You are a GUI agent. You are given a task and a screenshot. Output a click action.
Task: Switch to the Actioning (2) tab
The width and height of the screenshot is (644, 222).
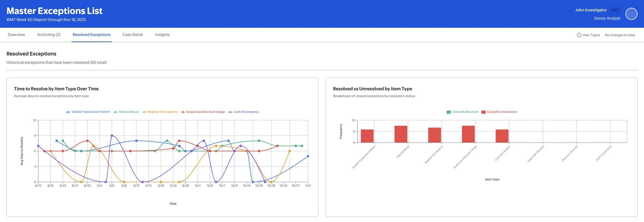pyautogui.click(x=49, y=35)
